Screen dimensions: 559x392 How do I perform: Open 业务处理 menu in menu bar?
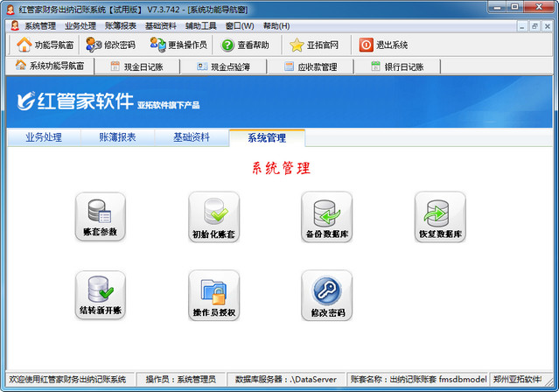tap(80, 26)
